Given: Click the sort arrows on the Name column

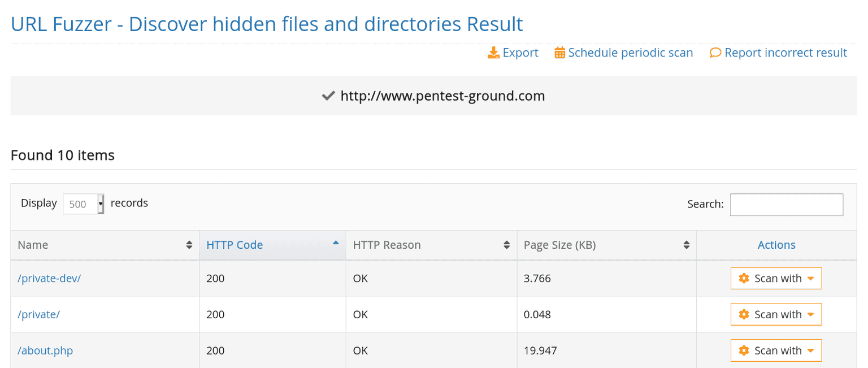Looking at the screenshot, I should (x=190, y=245).
